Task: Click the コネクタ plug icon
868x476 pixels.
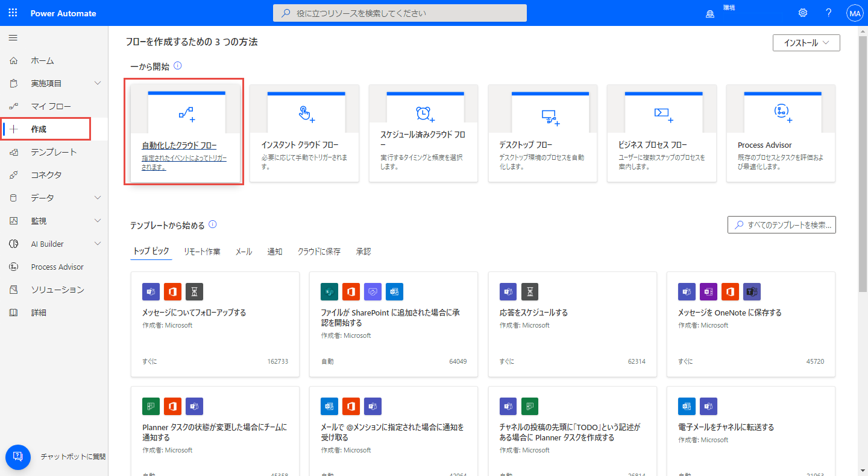Action: (14, 175)
